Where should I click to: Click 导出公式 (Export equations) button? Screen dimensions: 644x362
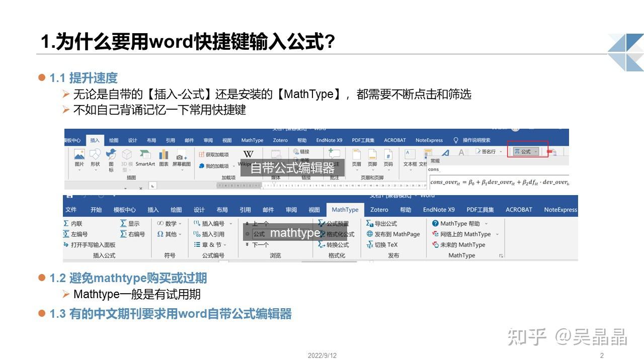click(381, 223)
